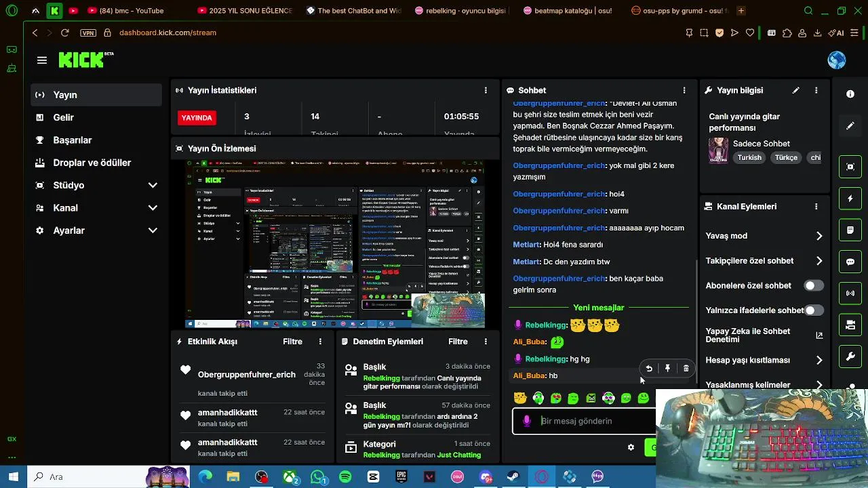
Task: Open the hamburger menu next to Kick logo
Action: 42,60
